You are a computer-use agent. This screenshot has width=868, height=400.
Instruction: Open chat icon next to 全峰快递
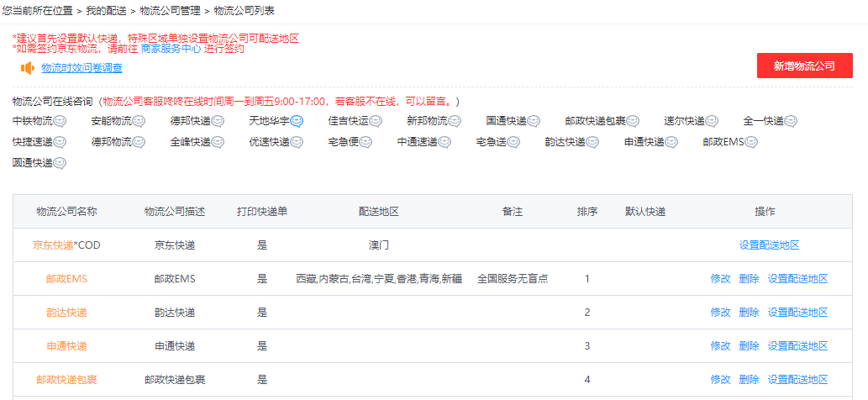218,142
